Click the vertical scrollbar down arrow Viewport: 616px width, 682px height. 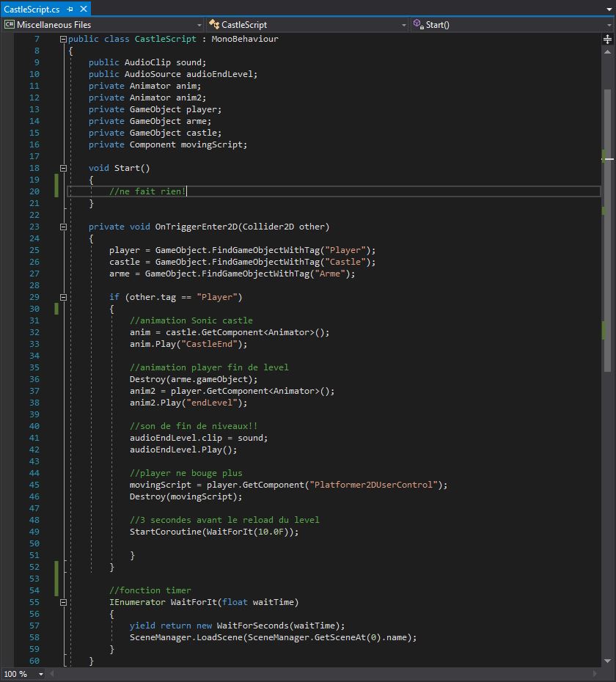coord(608,661)
